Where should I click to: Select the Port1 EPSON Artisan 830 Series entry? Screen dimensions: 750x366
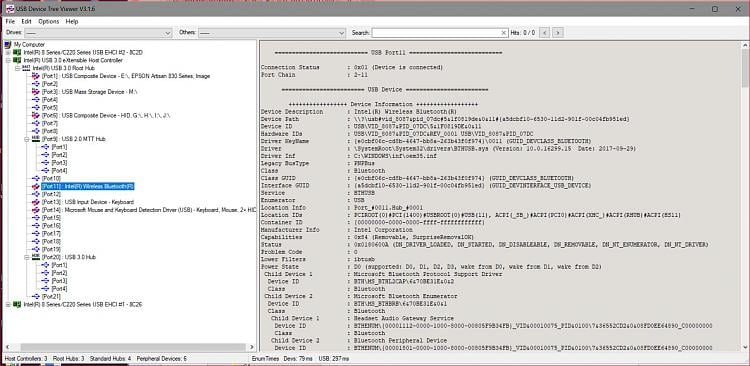click(x=126, y=76)
